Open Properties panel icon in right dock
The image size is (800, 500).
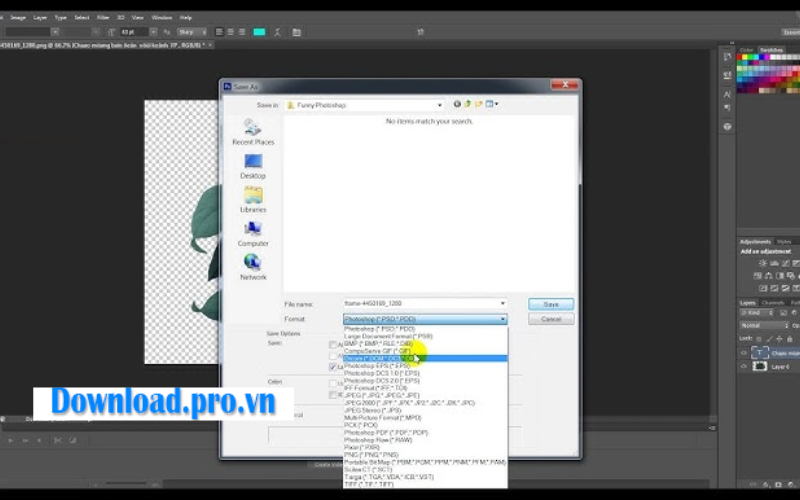(728, 75)
